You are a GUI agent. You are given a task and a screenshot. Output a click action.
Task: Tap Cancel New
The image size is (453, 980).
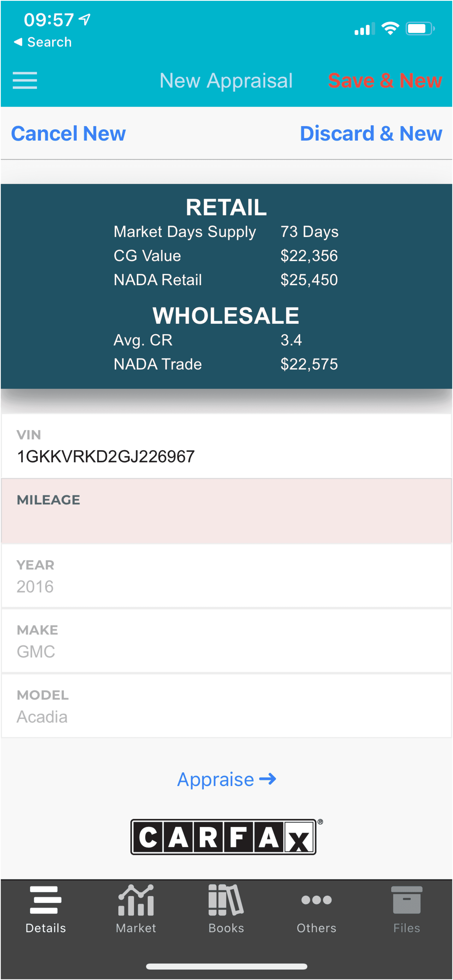point(68,134)
